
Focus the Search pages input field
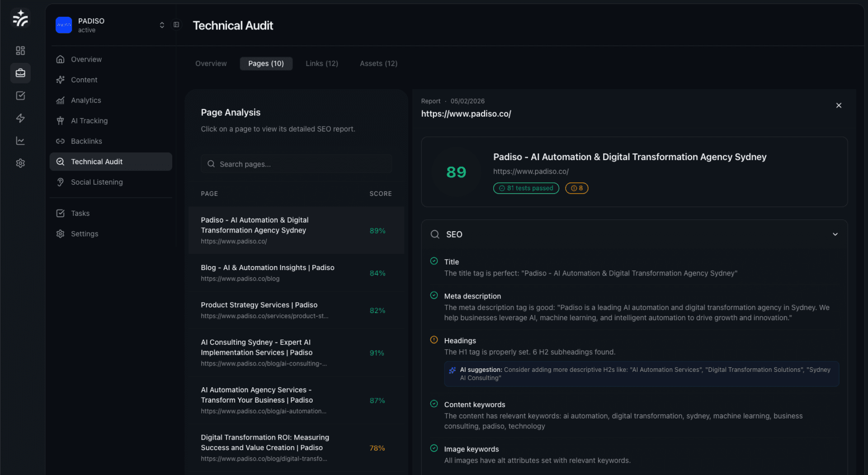tap(296, 164)
